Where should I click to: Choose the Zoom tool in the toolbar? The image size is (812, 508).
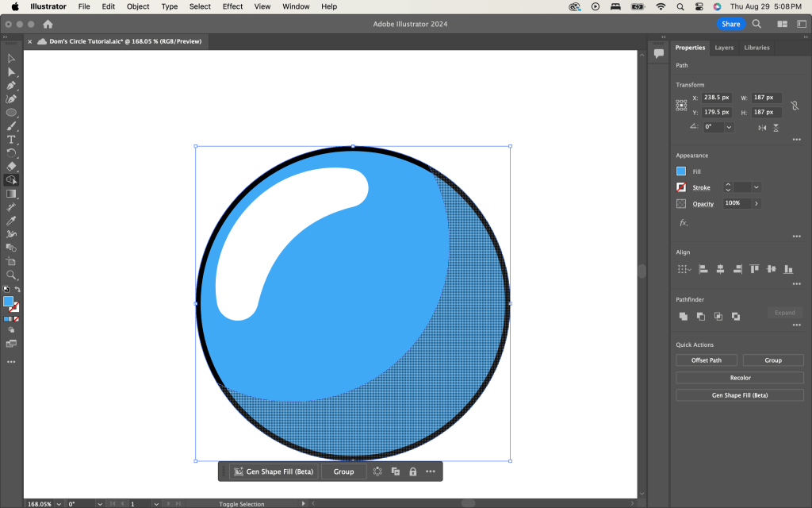11,275
